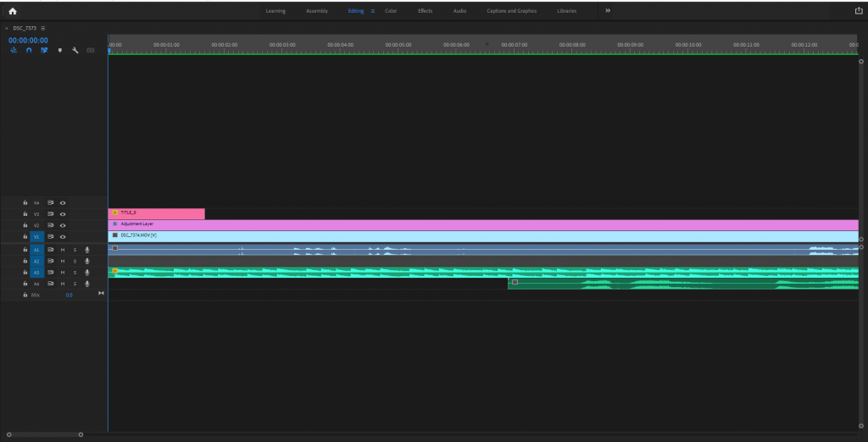The image size is (868, 442).
Task: Toggle Snap in Timeline magnet icon
Action: coord(29,50)
